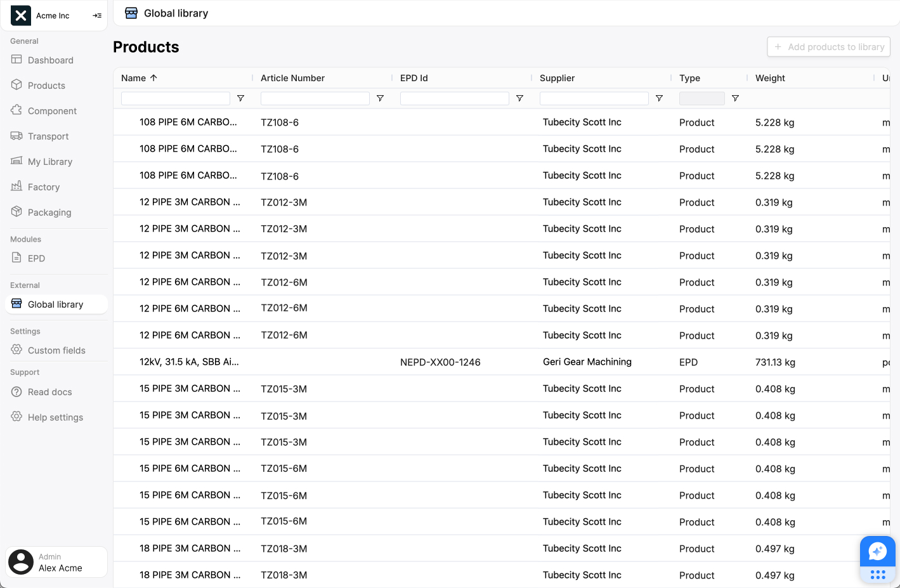900x588 pixels.
Task: Click the Acme Inc logo icon
Action: [x=21, y=16]
